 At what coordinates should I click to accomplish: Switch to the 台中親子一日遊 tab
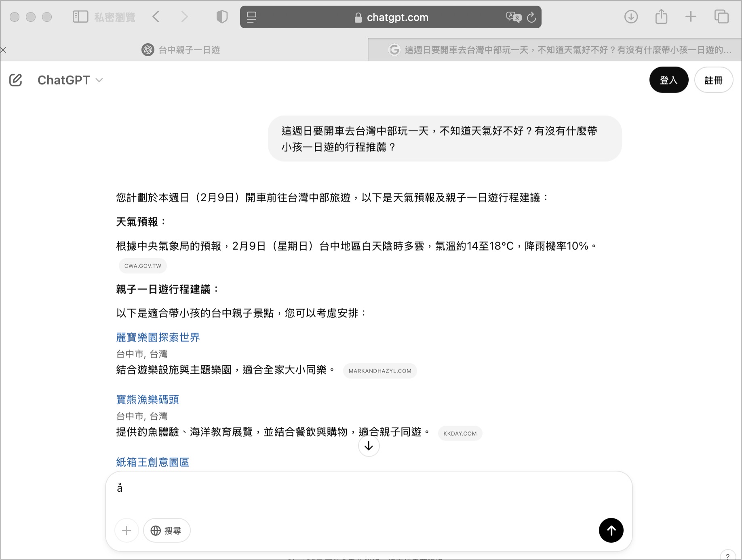point(181,50)
